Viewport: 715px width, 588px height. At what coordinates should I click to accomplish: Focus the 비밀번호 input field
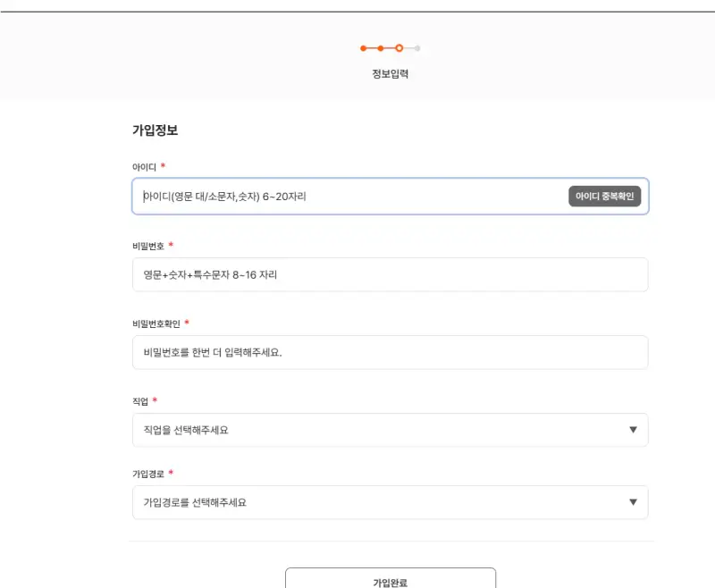click(391, 275)
